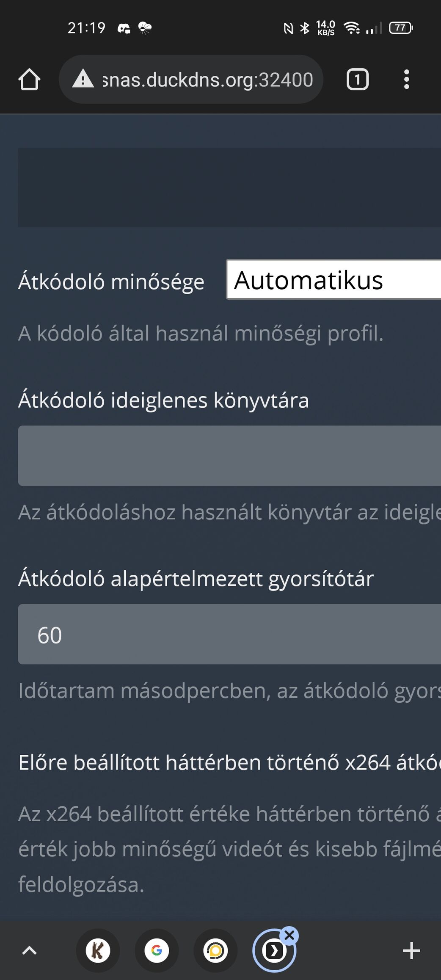
Task: Tap the Wi-Fi status icon
Action: tap(352, 28)
